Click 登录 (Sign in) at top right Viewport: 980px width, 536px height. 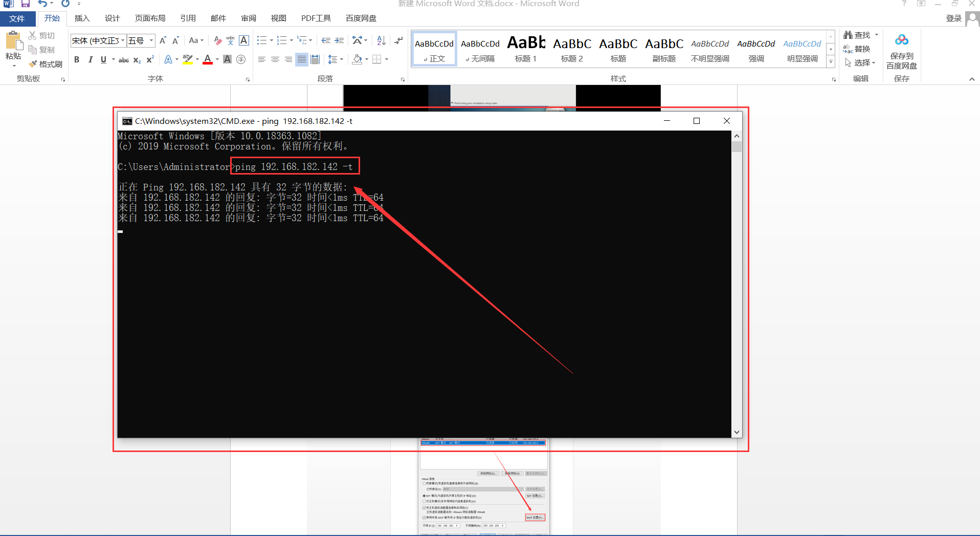pos(954,18)
